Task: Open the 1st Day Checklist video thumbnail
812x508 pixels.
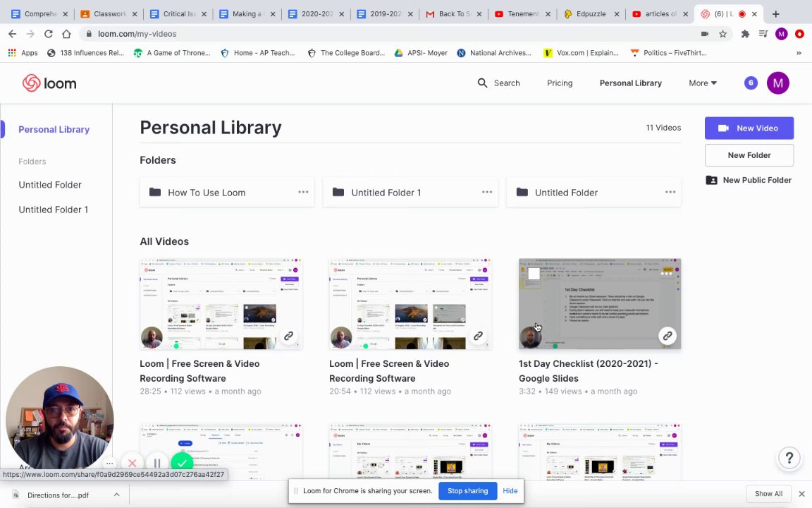Action: point(600,304)
